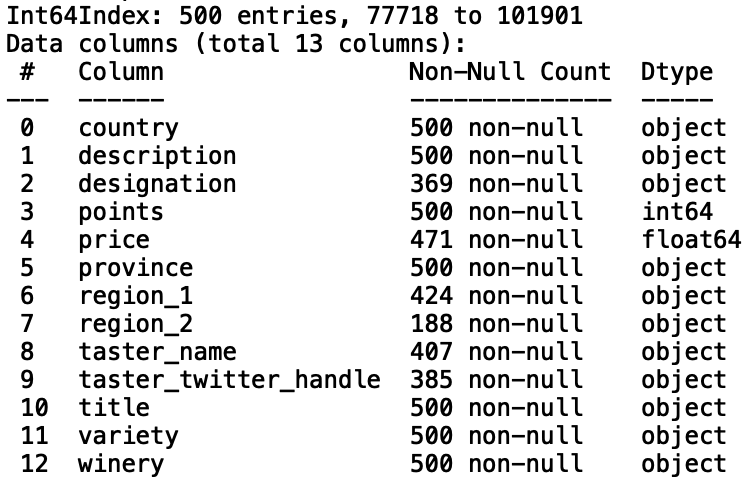Click the 'int64' dtype text
The height and width of the screenshot is (478, 745).
coord(677,212)
